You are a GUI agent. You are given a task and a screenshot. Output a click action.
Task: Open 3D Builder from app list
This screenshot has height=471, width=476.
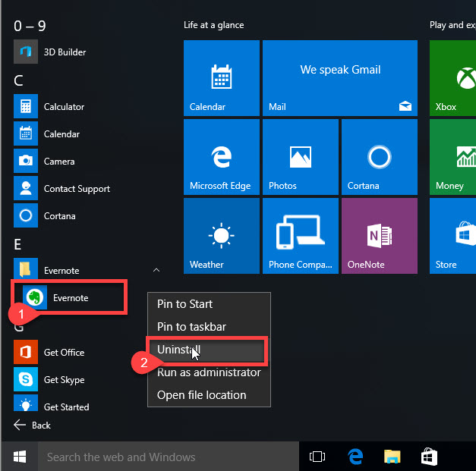[50, 52]
